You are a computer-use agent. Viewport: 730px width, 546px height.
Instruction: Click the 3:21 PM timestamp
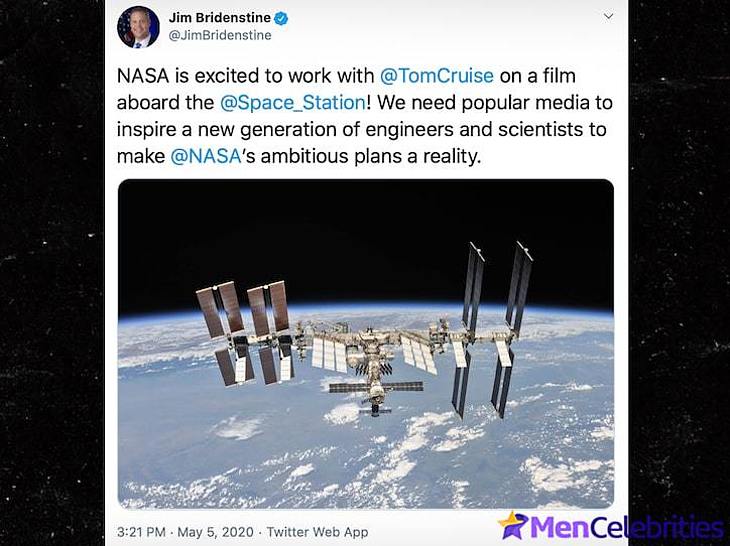click(x=141, y=532)
